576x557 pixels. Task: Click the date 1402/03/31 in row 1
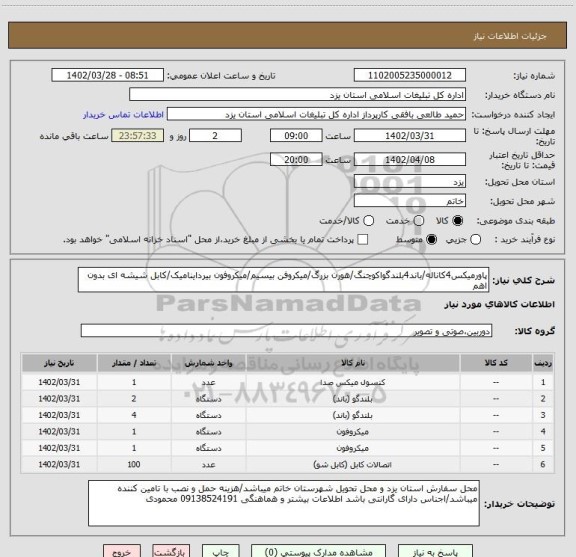(59, 382)
